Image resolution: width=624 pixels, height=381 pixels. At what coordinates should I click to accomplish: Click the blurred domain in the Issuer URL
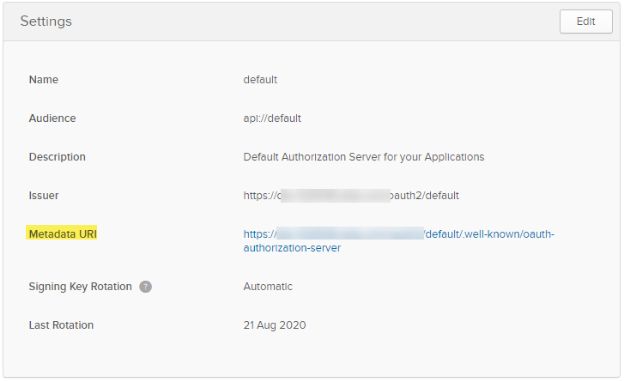335,195
